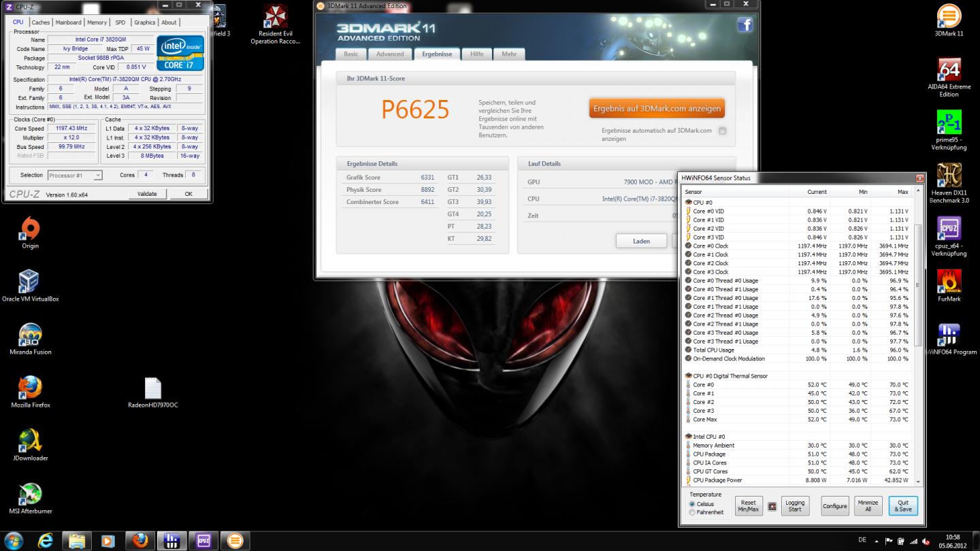The height and width of the screenshot is (551, 980).
Task: Select the Hilfe tab in 3DMark 11
Action: 477,54
